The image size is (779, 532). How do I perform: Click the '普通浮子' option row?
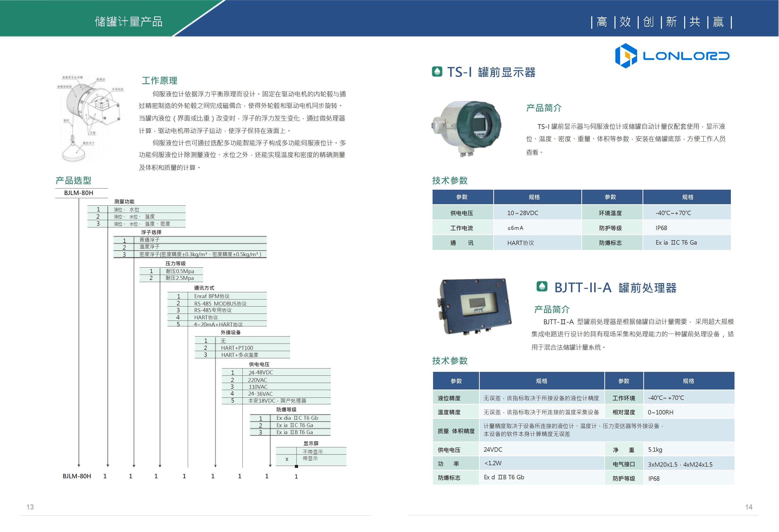click(190, 240)
